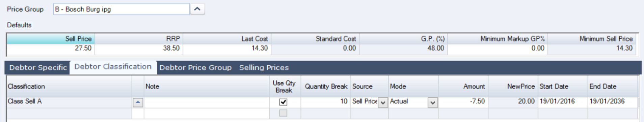Click the Sell Price column header in Defaults
Screen dimensions: 644x122
coord(51,39)
